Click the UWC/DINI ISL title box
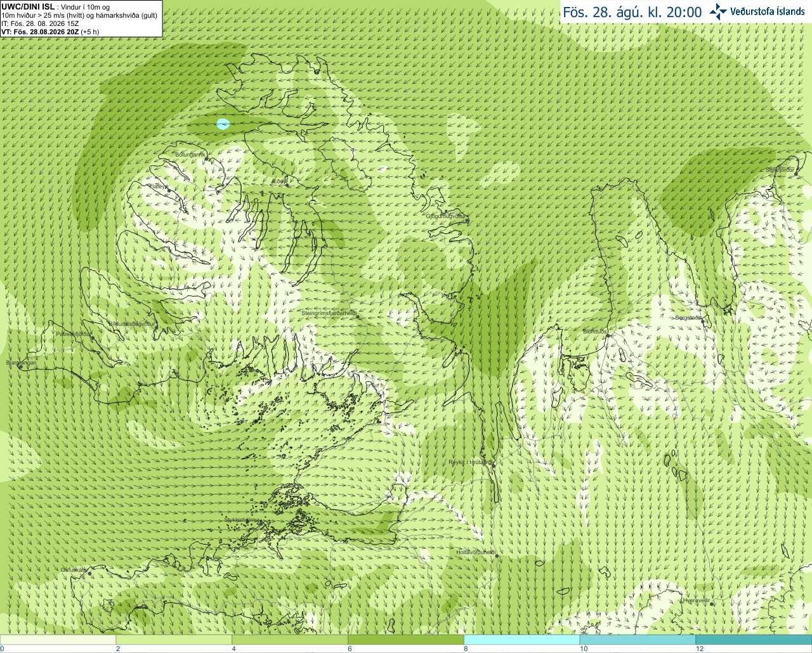Image resolution: width=812 pixels, height=653 pixels. pyautogui.click(x=81, y=18)
